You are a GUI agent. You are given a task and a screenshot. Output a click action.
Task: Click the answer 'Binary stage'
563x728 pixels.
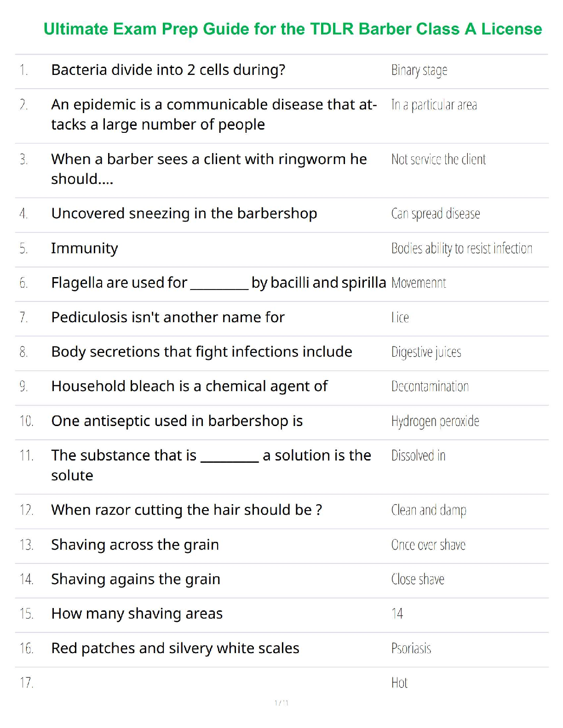click(419, 70)
